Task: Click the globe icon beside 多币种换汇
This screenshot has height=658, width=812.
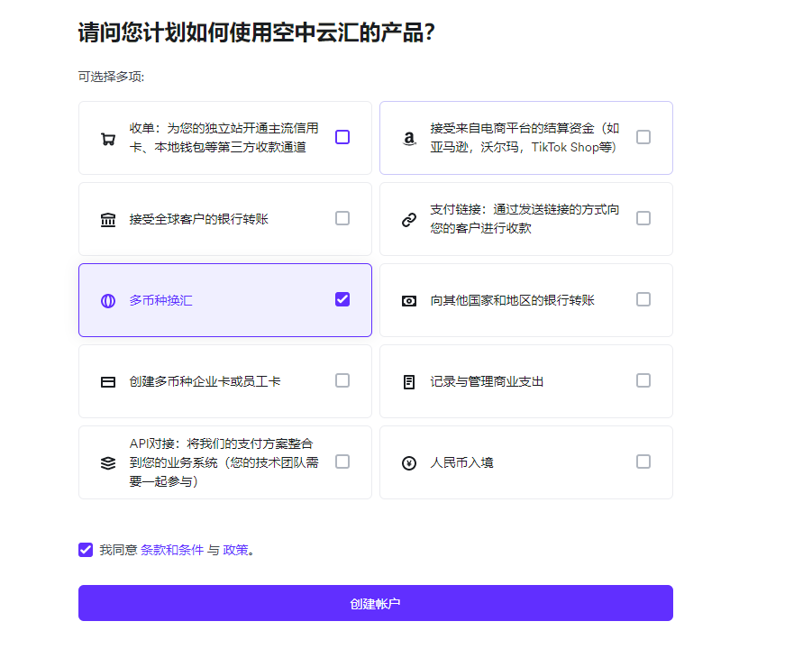Action: [108, 301]
